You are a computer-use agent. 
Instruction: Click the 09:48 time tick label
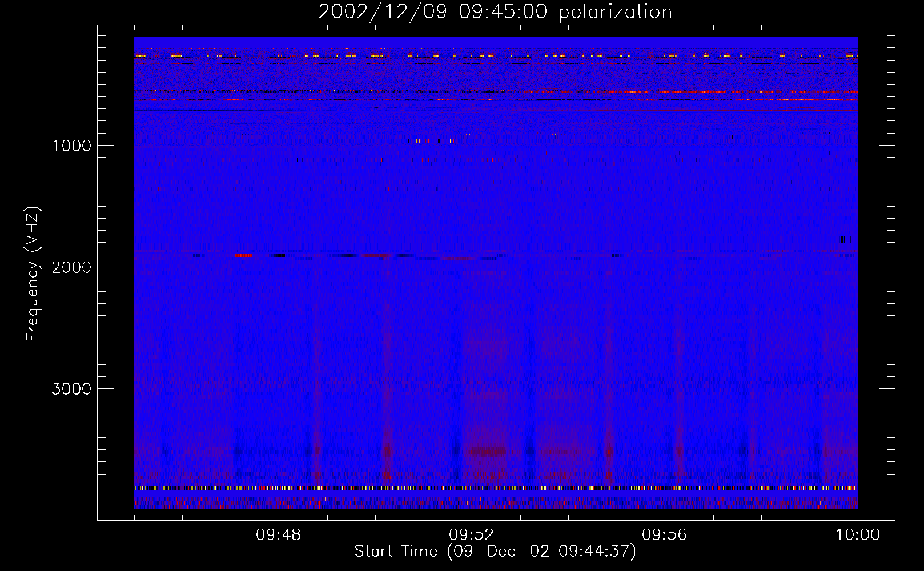click(279, 535)
